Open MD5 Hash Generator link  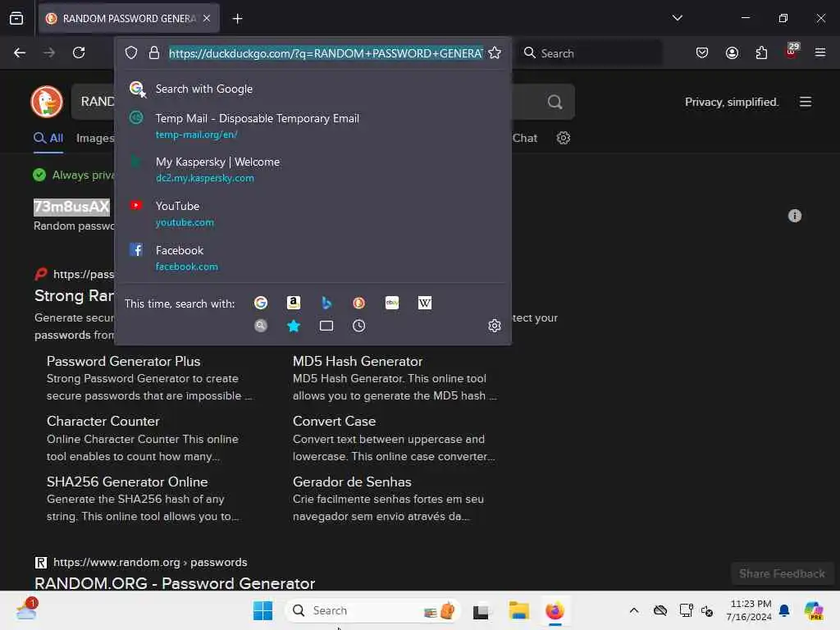tap(358, 361)
